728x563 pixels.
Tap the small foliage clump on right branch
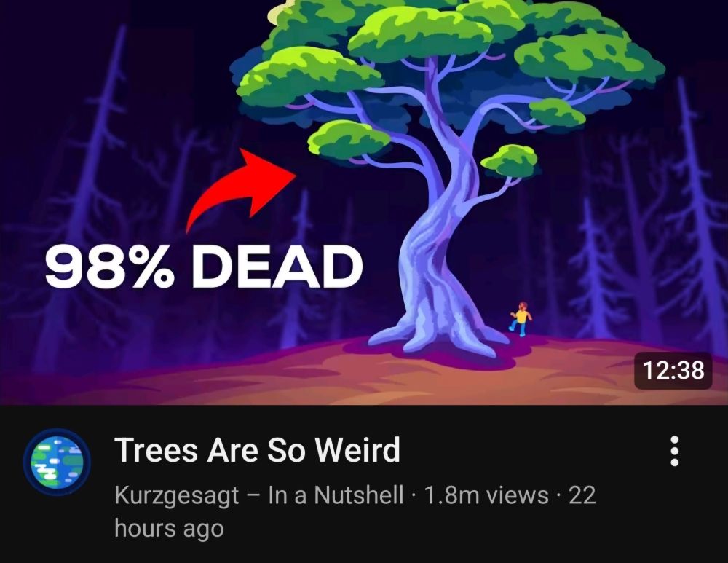pos(510,161)
